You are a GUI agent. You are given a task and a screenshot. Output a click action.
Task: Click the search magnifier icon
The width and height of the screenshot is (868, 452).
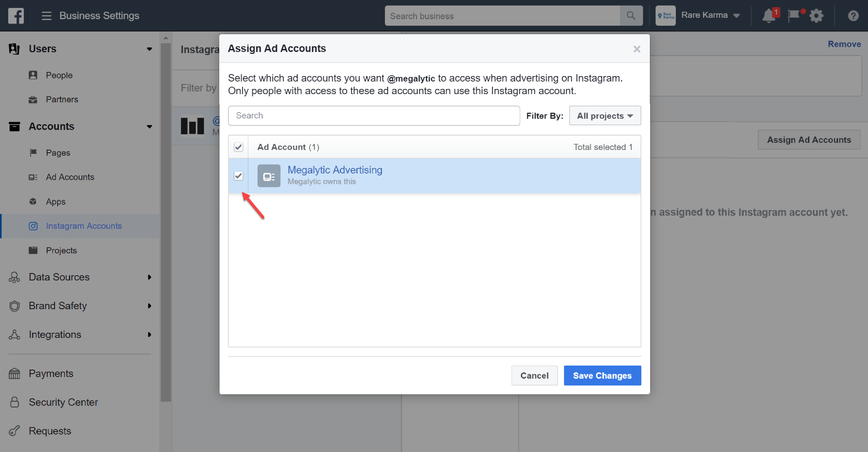click(631, 16)
